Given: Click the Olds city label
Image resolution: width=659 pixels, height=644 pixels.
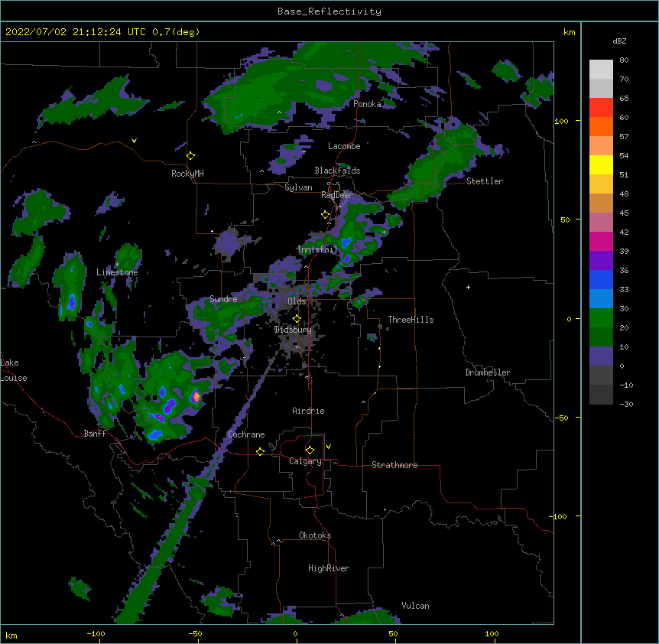Looking at the screenshot, I should pyautogui.click(x=297, y=301).
